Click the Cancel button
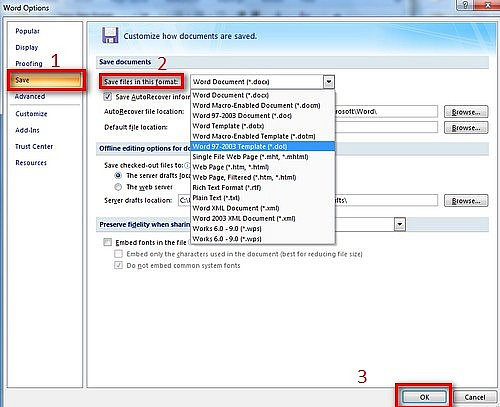Image resolution: width=500 pixels, height=407 pixels. [475, 397]
